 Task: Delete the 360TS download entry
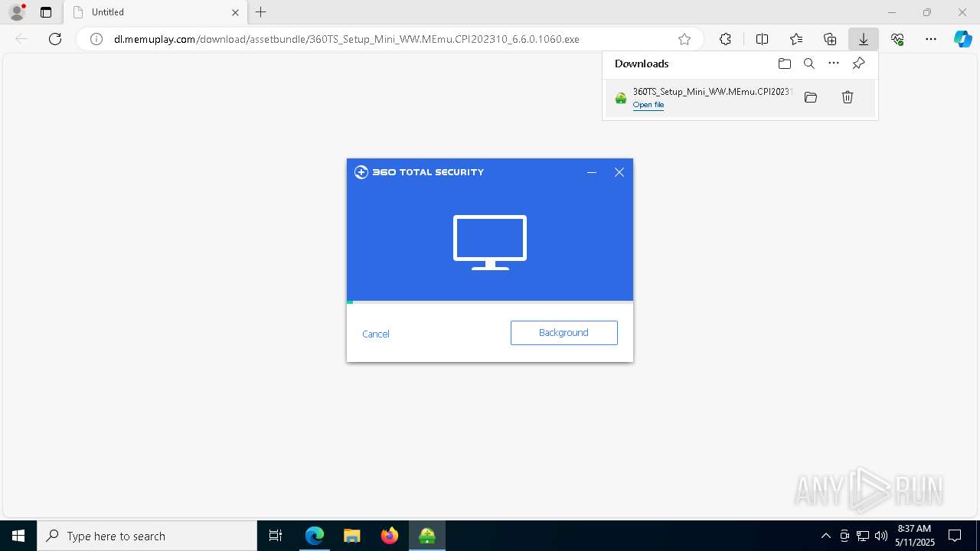[848, 97]
